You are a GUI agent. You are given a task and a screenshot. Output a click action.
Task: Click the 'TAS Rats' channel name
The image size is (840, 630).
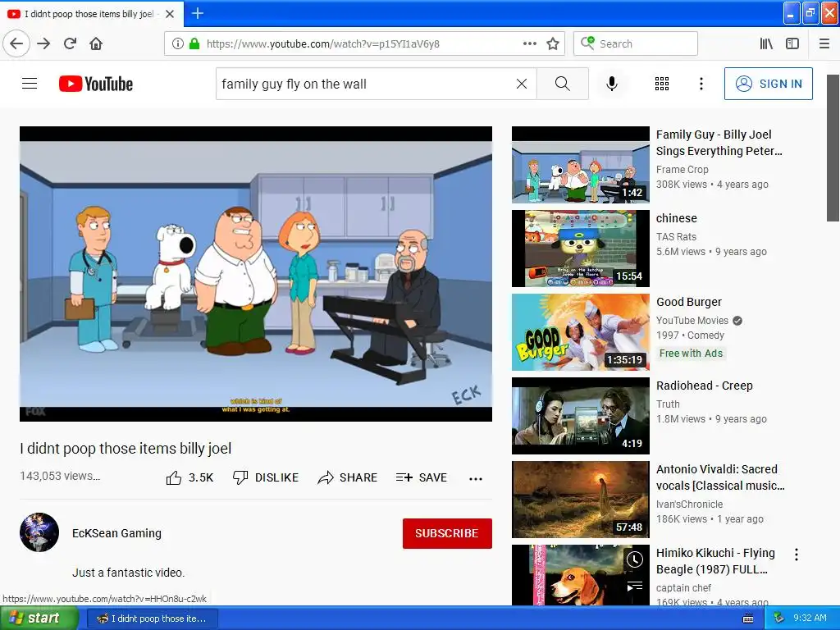pyautogui.click(x=676, y=237)
